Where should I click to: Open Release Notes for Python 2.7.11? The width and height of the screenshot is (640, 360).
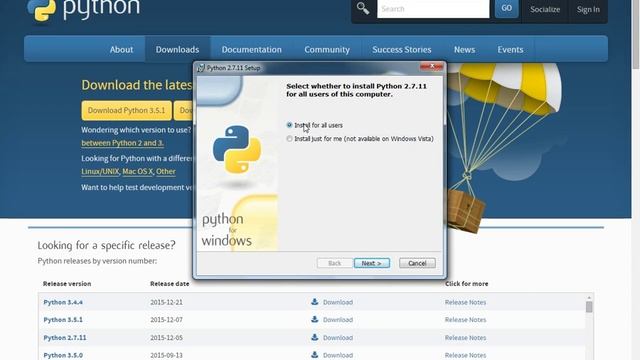point(465,338)
